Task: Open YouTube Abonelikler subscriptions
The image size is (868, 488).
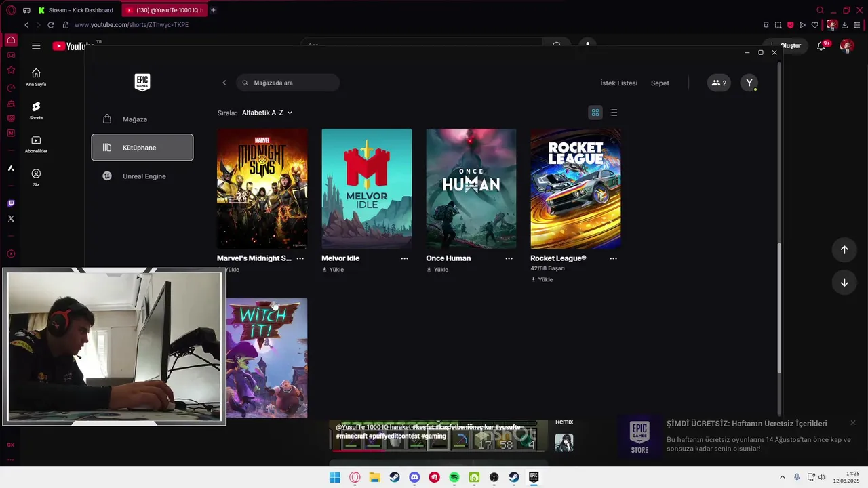Action: pyautogui.click(x=36, y=144)
